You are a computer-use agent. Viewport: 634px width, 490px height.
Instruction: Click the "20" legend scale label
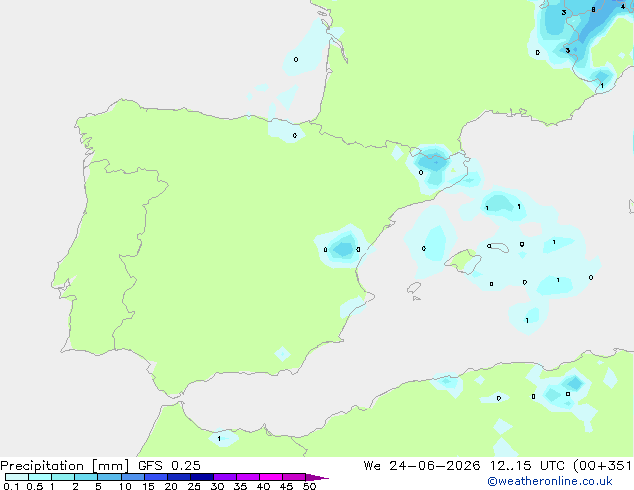[x=171, y=486]
